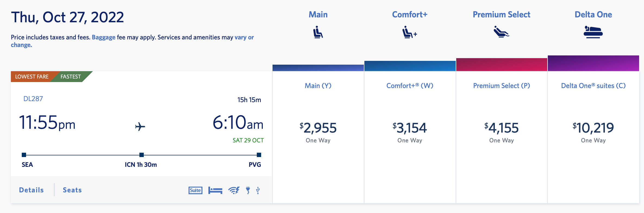View the Seats map
Viewport: 644px width, 213px height.
tap(72, 190)
